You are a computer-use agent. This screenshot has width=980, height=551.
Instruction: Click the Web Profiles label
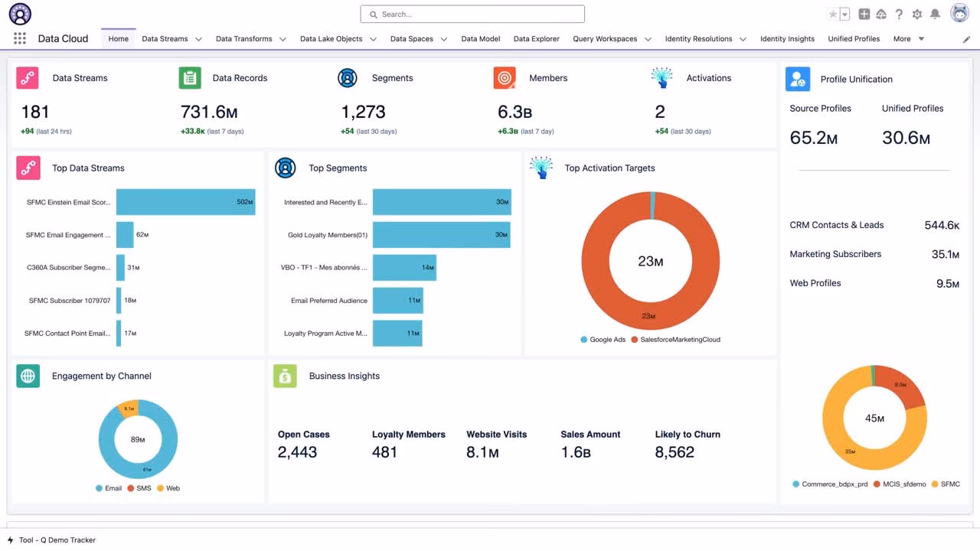pos(815,283)
